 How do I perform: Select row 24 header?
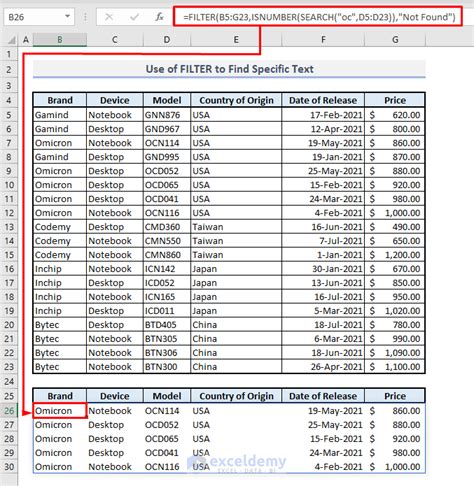click(x=9, y=381)
